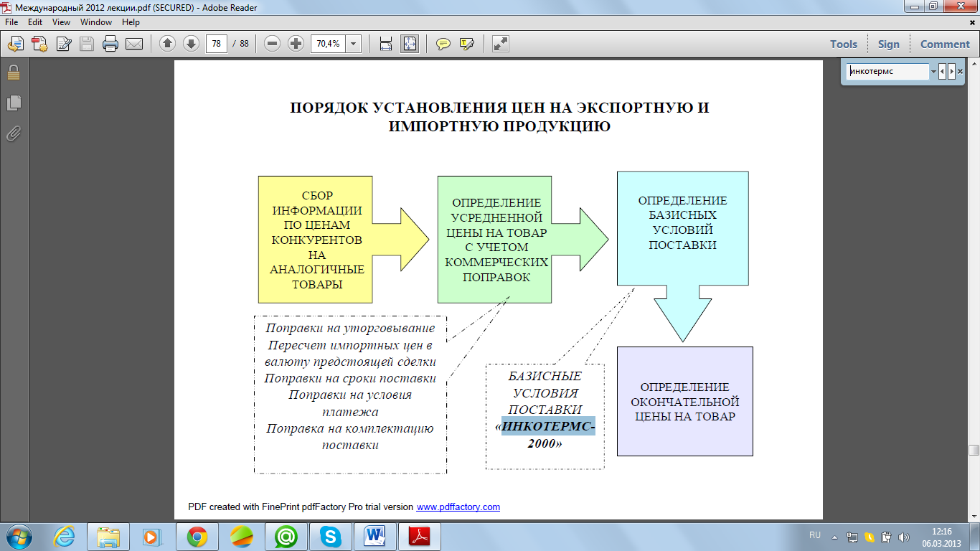Close the find bar with X
980x551 pixels.
tap(960, 72)
